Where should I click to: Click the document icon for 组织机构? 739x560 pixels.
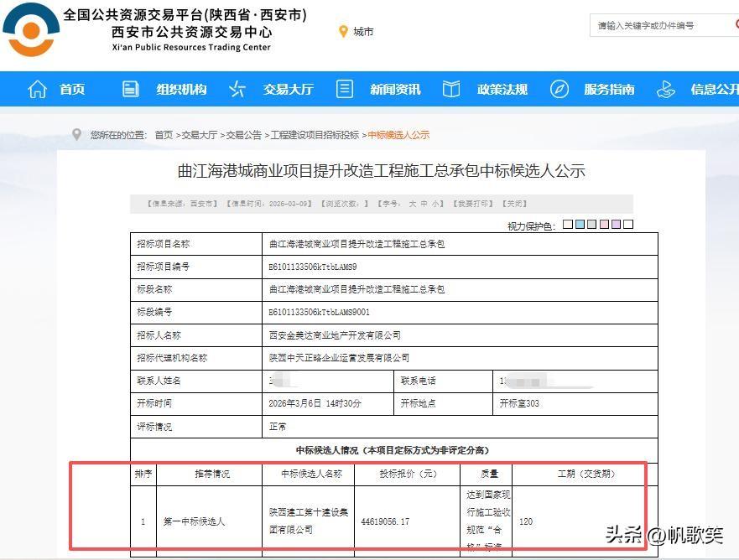(130, 88)
